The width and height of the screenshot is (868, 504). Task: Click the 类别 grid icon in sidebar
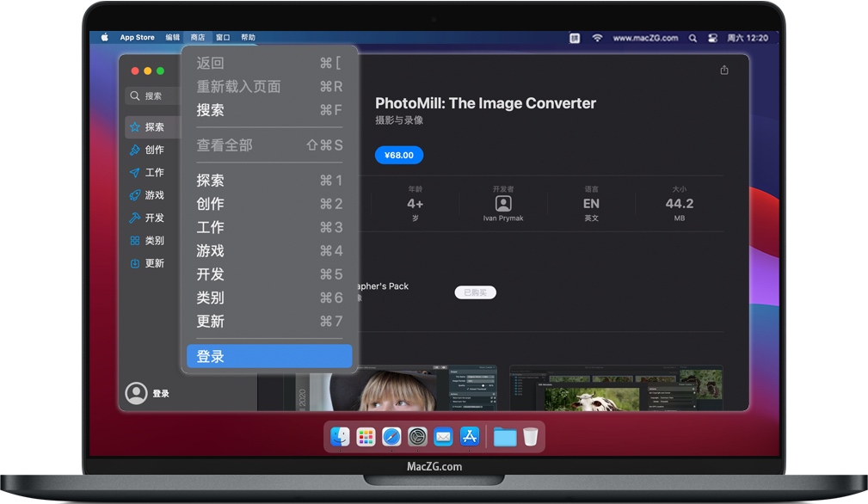[x=134, y=241]
